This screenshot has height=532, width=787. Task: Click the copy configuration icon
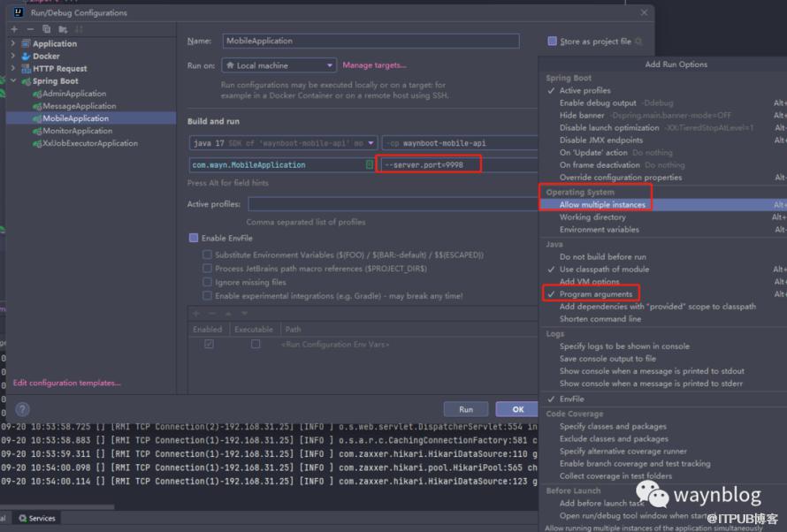point(46,29)
